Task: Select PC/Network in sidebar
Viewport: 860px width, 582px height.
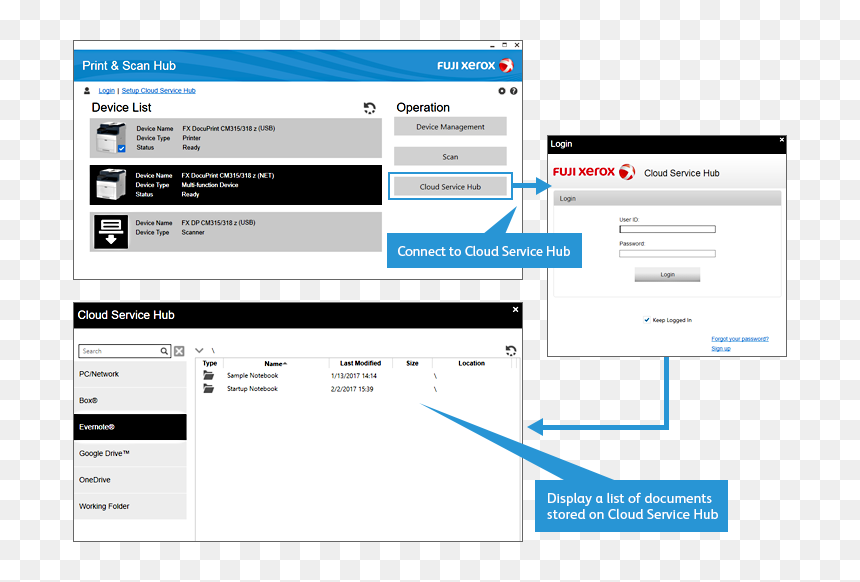Action: tap(131, 374)
